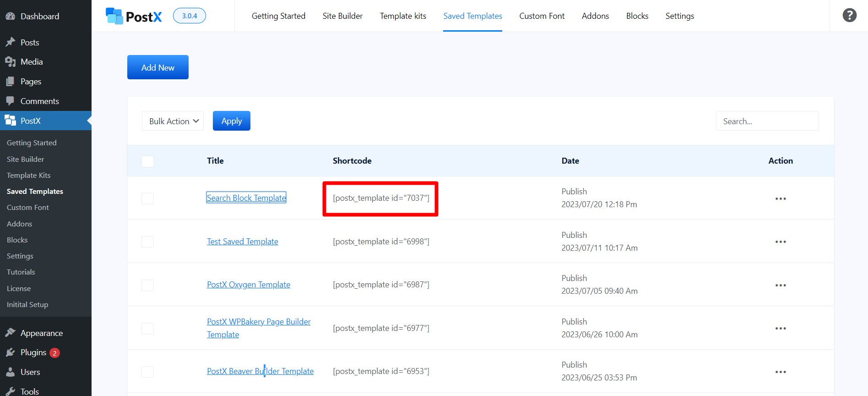Open help via question mark icon
This screenshot has width=868, height=396.
point(849,16)
